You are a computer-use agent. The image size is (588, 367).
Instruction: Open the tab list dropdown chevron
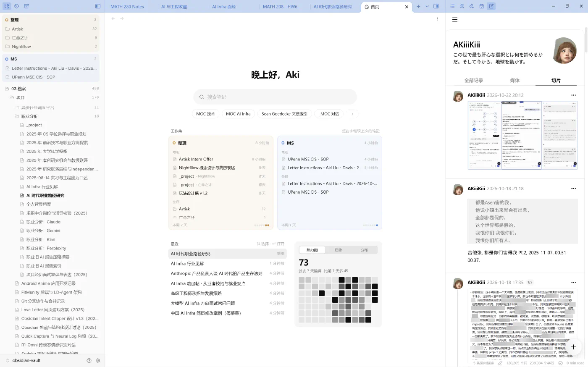point(427,6)
